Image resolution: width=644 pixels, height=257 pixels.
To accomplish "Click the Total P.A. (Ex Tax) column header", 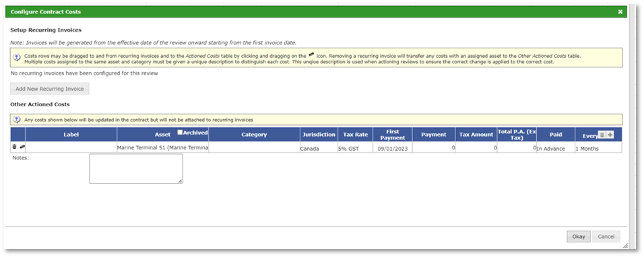I will click(517, 135).
